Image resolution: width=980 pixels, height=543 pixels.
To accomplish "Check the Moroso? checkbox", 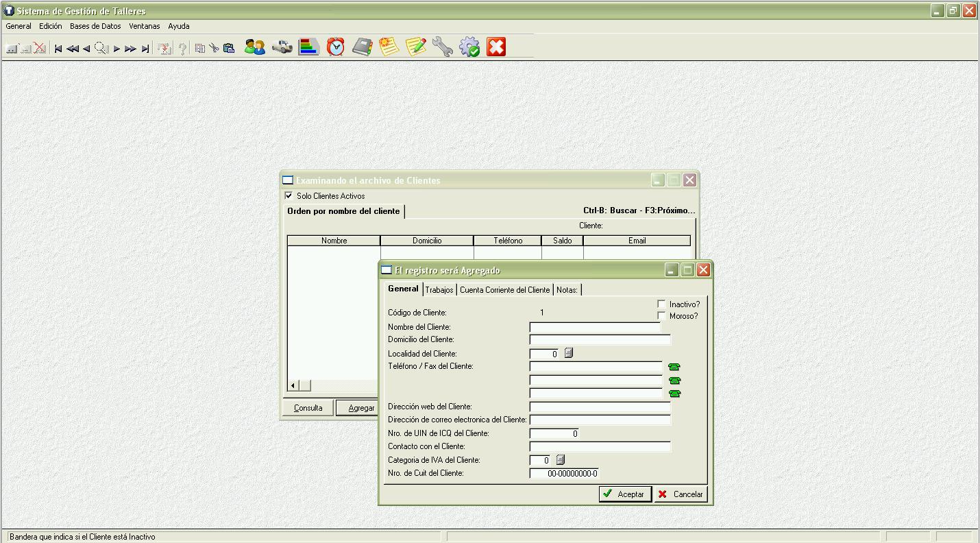I will 661,315.
